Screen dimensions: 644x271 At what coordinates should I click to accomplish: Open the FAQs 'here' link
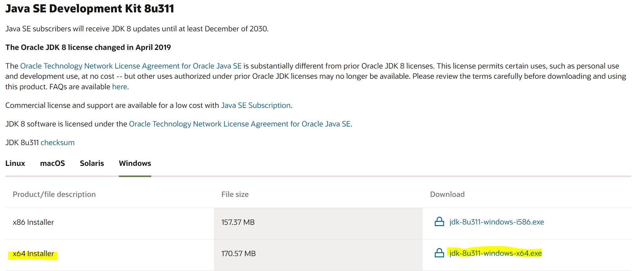click(x=120, y=87)
